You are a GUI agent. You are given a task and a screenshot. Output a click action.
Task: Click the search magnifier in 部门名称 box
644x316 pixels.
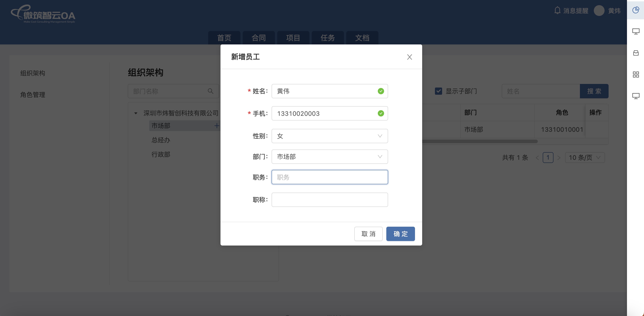point(210,91)
